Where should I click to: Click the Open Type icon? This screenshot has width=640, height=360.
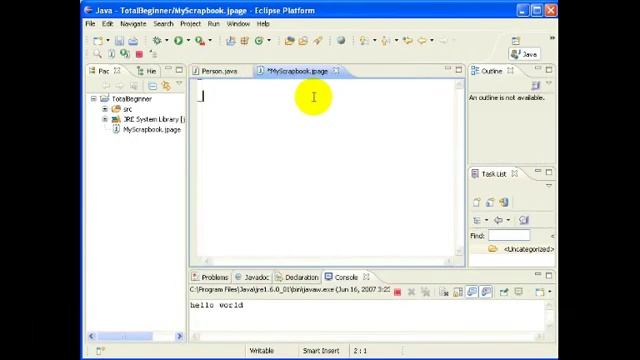tap(289, 40)
